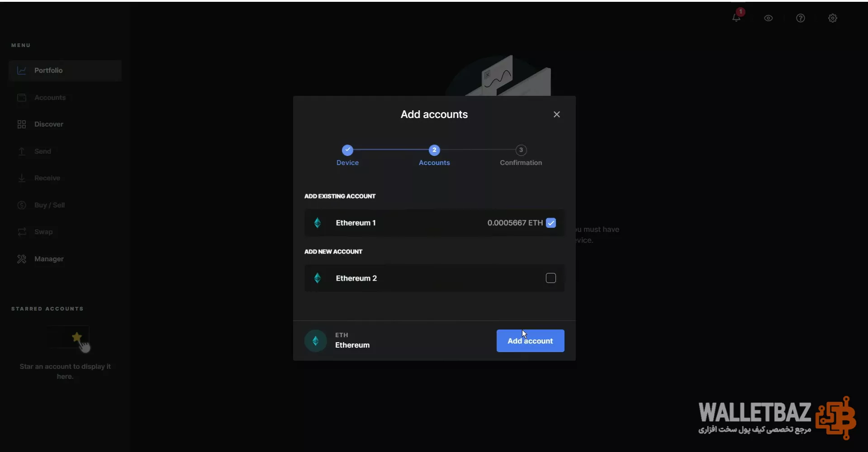Click the Discover grid icon
The width and height of the screenshot is (868, 452).
tap(22, 124)
